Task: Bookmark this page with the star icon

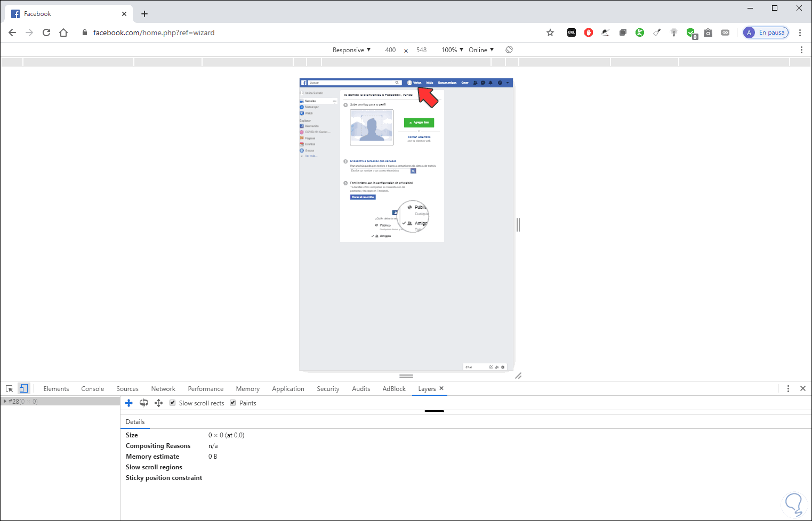Action: point(550,32)
